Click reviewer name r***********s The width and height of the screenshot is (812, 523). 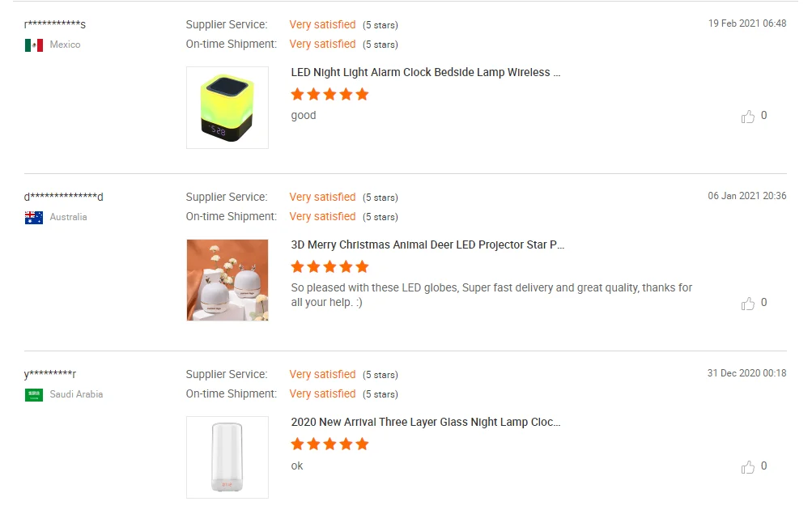[55, 24]
